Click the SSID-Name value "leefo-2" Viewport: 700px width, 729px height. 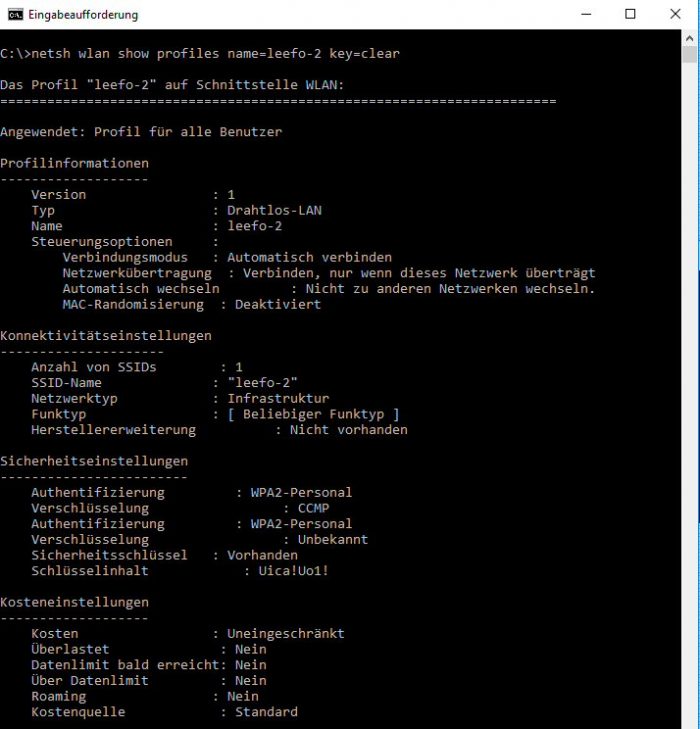pos(262,383)
